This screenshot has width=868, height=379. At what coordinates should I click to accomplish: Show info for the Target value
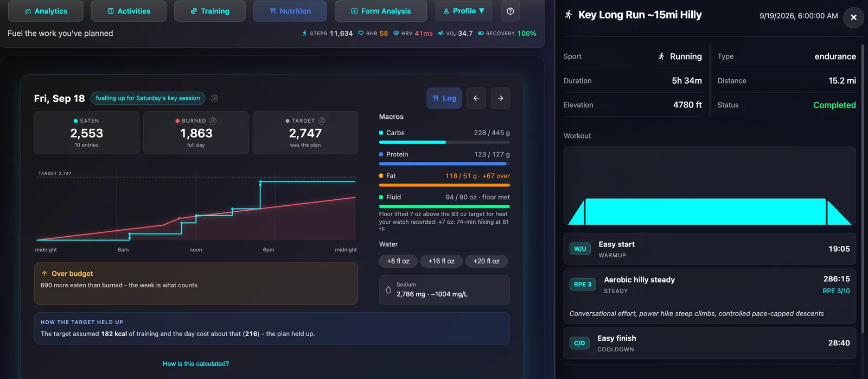tap(322, 121)
